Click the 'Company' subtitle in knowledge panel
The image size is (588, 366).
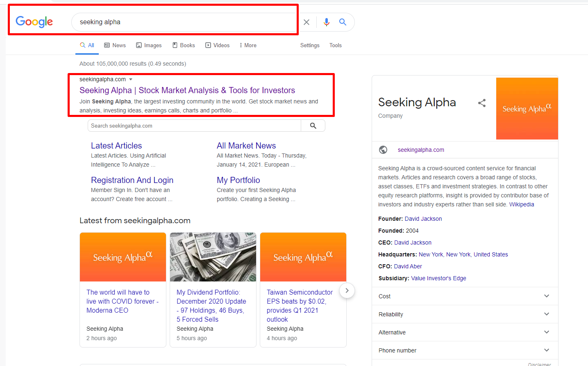390,116
